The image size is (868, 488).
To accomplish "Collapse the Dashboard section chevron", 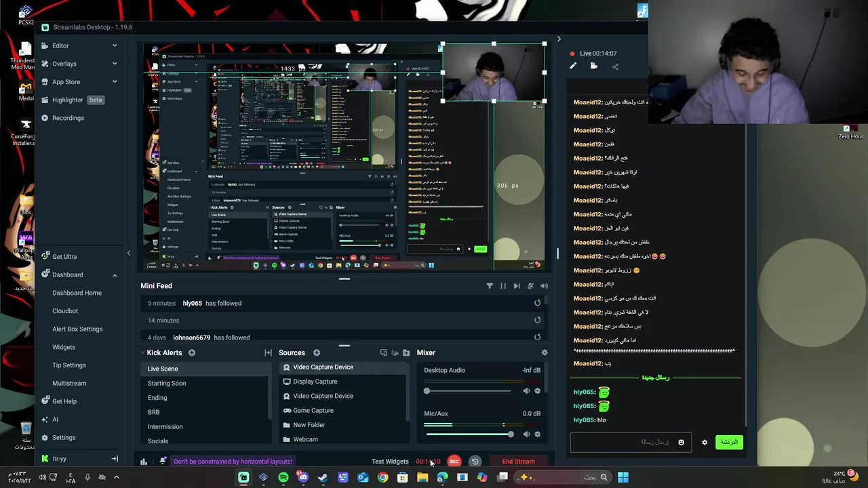I will (x=115, y=275).
